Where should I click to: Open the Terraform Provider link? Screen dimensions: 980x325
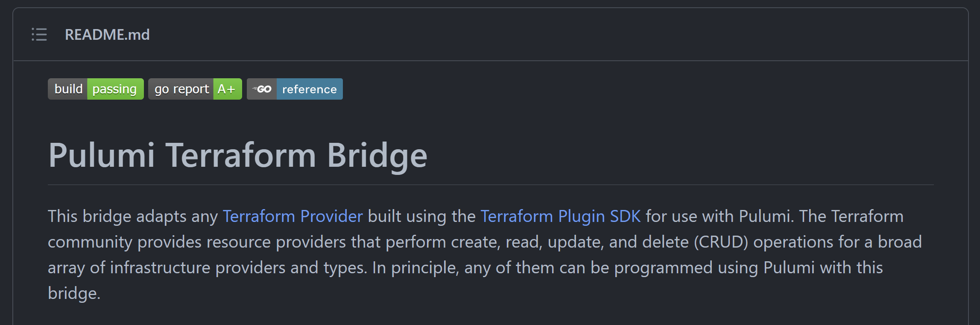[x=292, y=216]
